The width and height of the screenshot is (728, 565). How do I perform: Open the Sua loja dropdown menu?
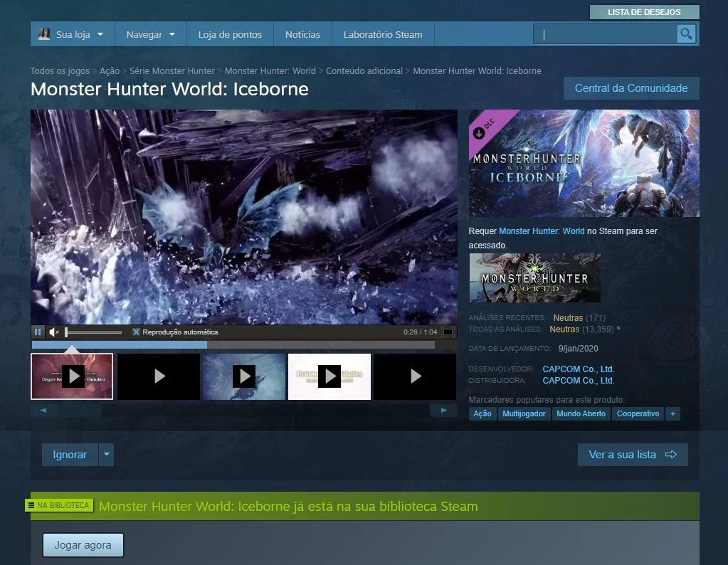pyautogui.click(x=73, y=34)
